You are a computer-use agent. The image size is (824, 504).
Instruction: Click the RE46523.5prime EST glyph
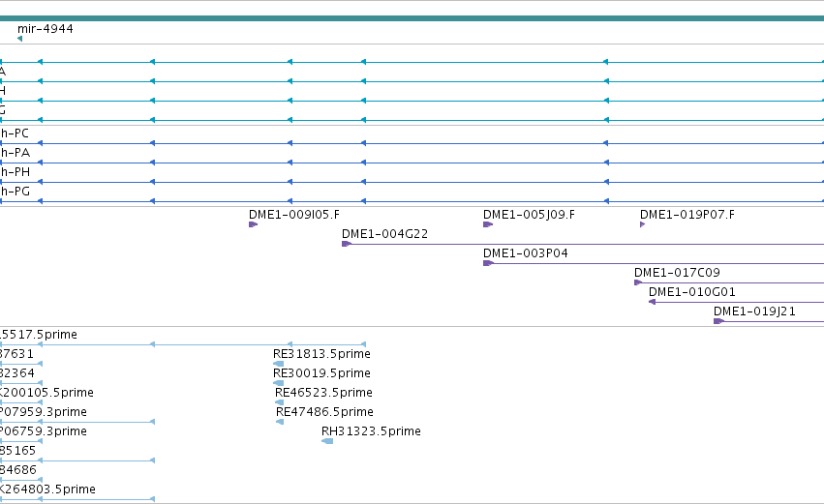pyautogui.click(x=280, y=402)
